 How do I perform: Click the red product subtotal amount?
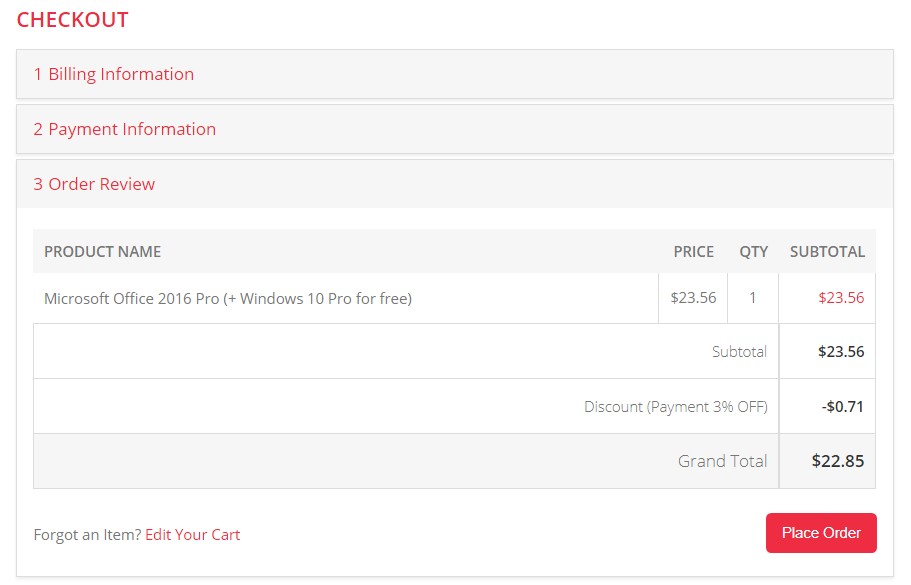[841, 298]
